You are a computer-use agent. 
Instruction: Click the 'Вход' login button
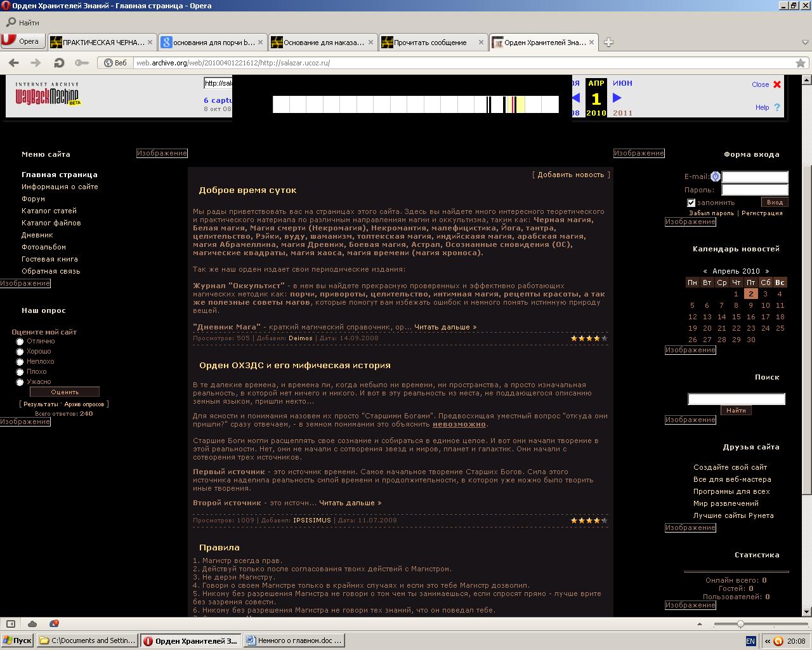point(775,202)
